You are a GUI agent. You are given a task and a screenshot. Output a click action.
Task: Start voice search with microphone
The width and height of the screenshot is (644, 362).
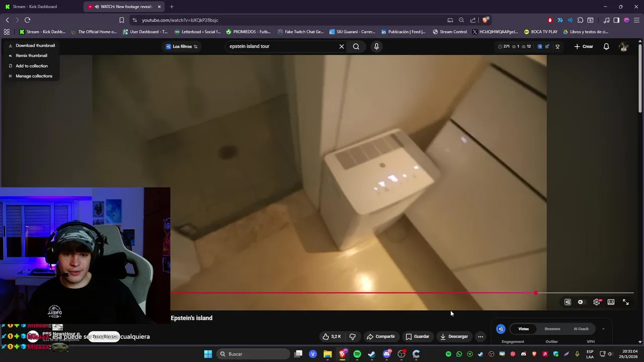point(376,46)
